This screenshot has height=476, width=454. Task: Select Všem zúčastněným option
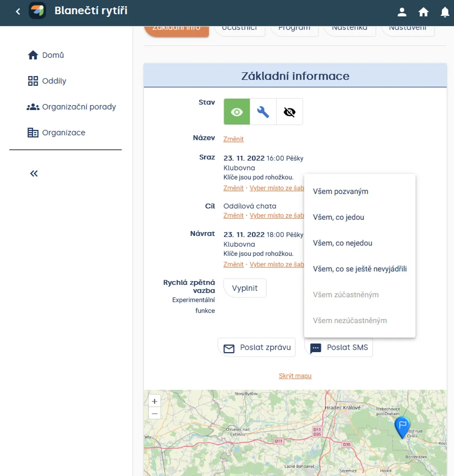[360, 295]
